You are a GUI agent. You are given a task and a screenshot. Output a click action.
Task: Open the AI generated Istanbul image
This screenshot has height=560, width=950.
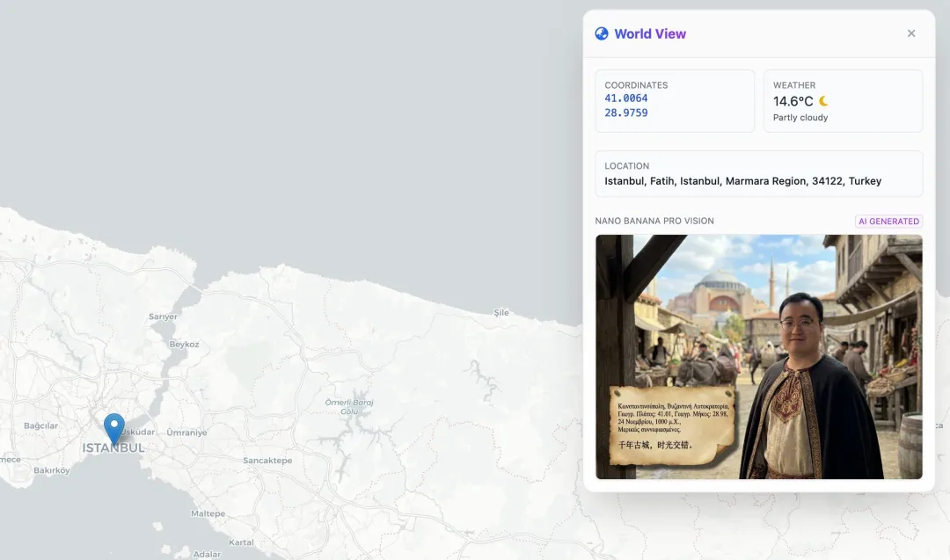click(x=758, y=356)
